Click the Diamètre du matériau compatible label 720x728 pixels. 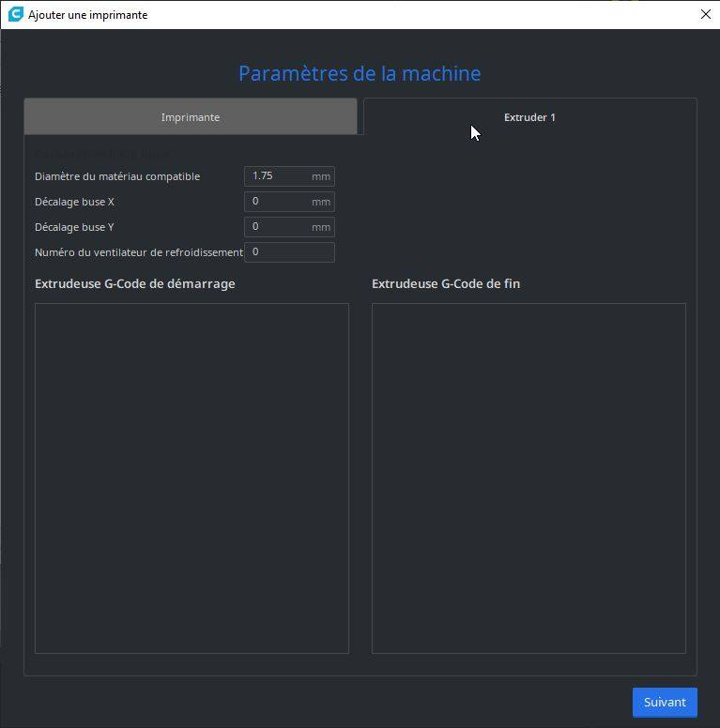(117, 176)
